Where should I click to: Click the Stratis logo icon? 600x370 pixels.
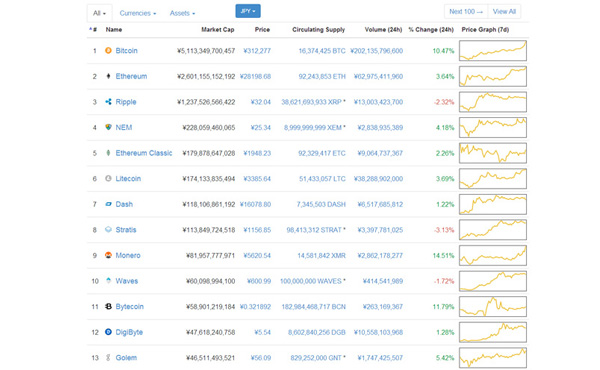108,230
